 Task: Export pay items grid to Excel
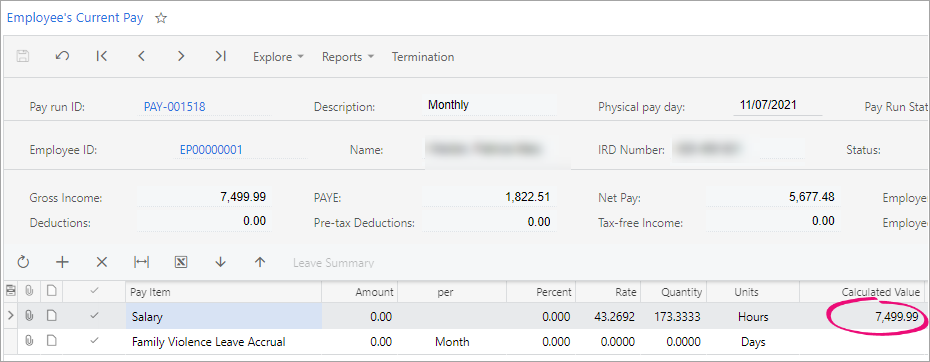point(181,262)
